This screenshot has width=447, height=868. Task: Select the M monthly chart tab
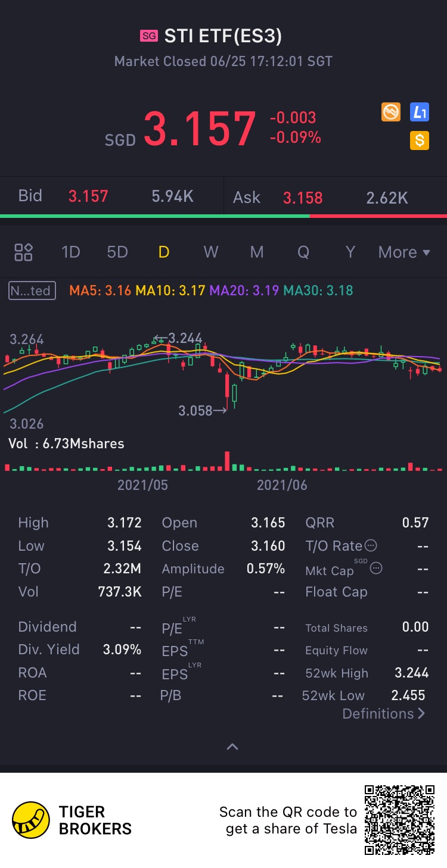tap(257, 252)
